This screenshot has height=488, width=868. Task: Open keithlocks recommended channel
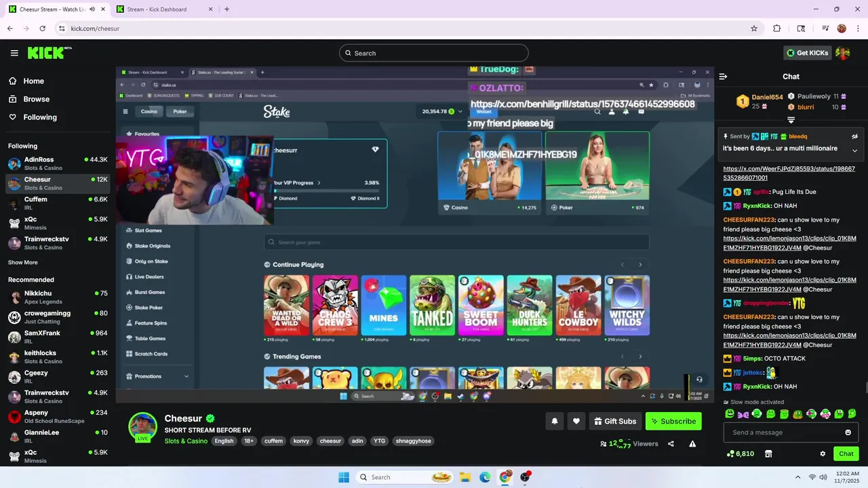[58, 357]
